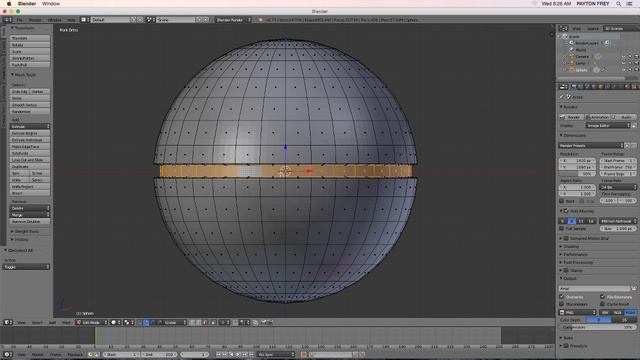Screen dimensions: 640x360
Task: Open the Help menu
Action: 71,20
